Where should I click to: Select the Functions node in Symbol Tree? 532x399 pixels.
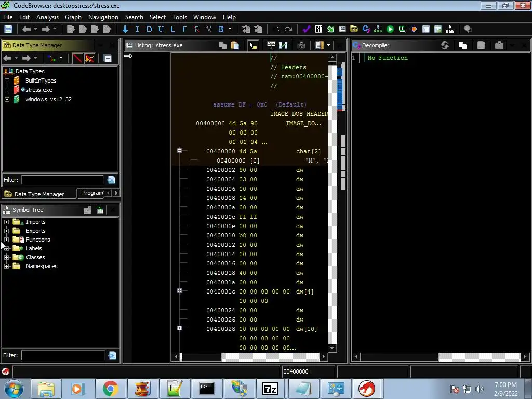38,240
